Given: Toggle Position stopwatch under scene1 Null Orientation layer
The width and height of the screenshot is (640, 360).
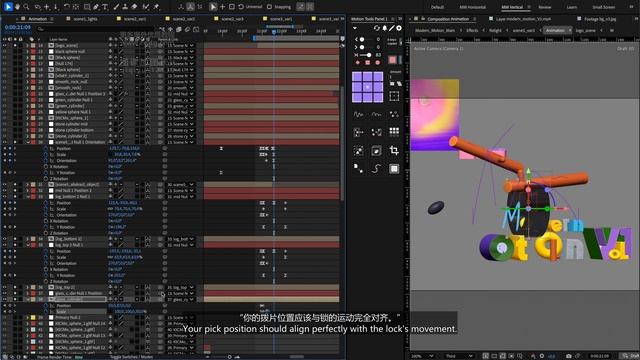Looking at the screenshot, I should [46, 148].
